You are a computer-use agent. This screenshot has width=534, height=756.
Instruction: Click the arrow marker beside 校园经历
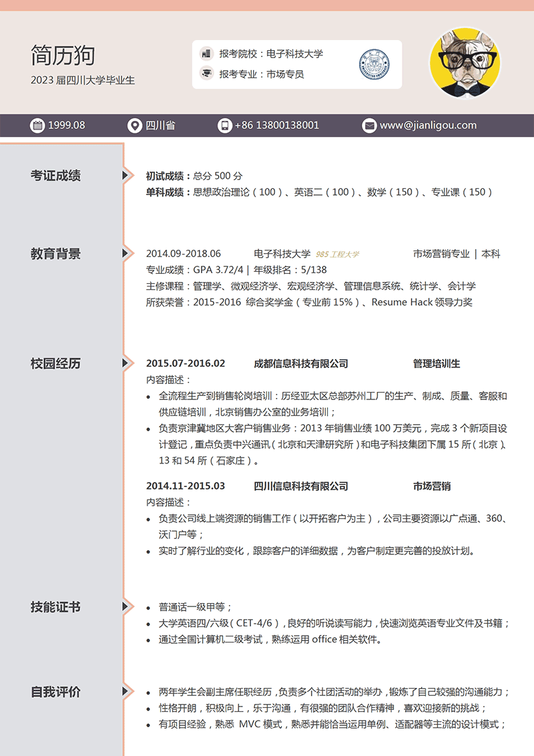pyautogui.click(x=125, y=363)
